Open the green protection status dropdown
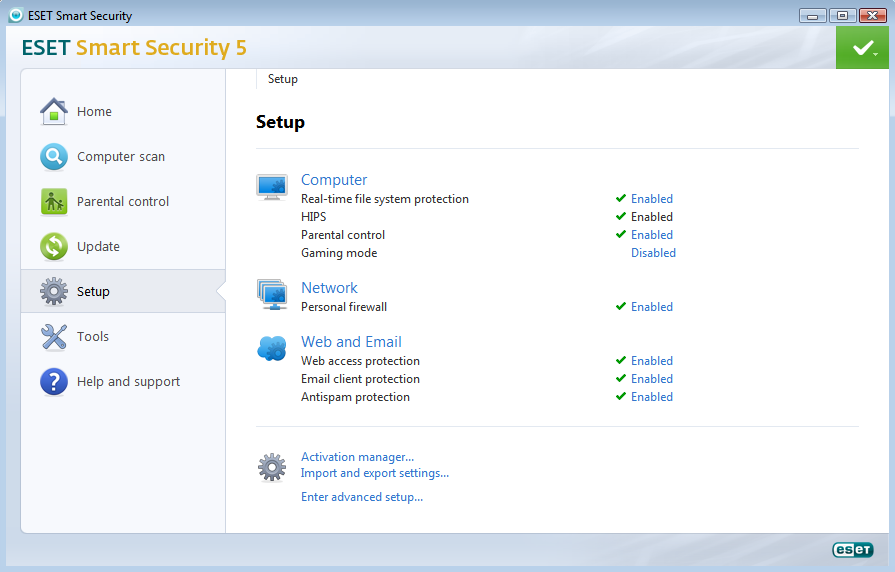Image resolution: width=895 pixels, height=572 pixels. tap(863, 48)
